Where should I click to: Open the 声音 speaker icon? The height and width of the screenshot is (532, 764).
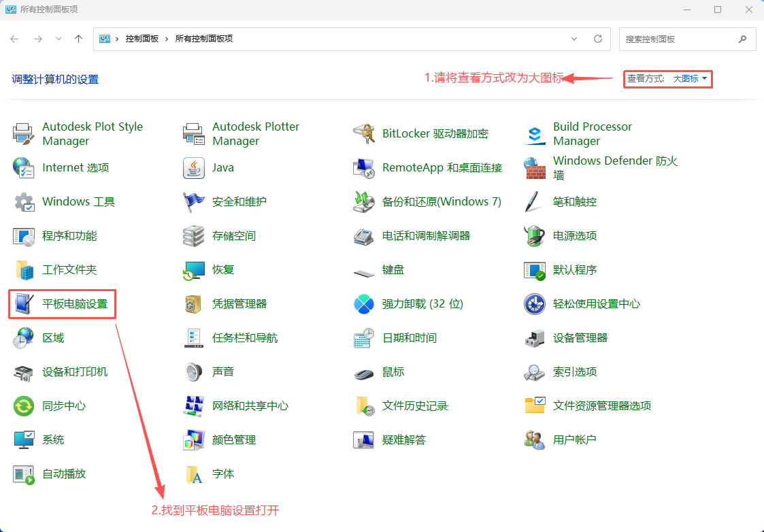pos(194,372)
